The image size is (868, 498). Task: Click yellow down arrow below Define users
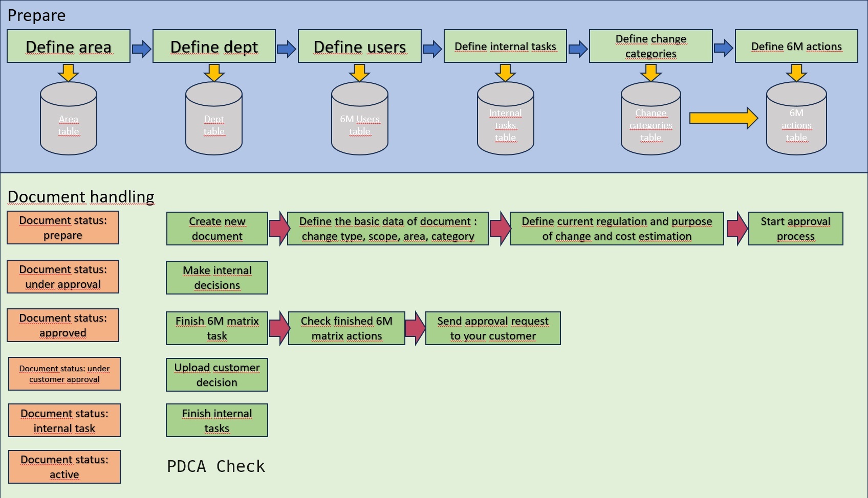(359, 73)
